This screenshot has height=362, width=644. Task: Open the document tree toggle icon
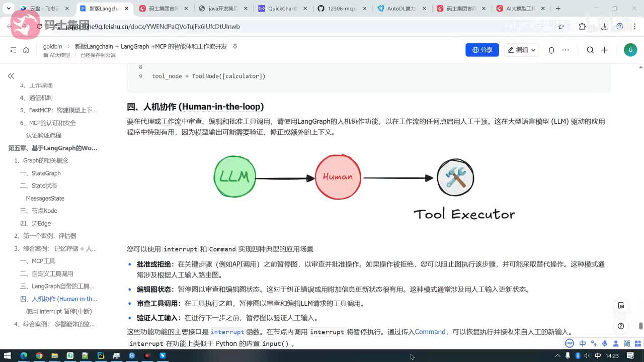(13, 50)
